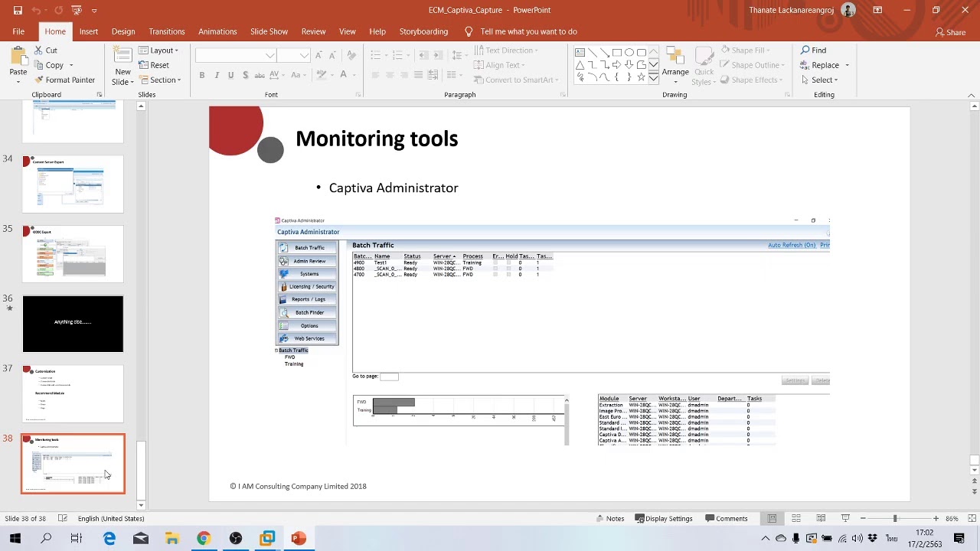Click the Windows Start button
Viewport: 980px width, 551px height.
[15, 538]
